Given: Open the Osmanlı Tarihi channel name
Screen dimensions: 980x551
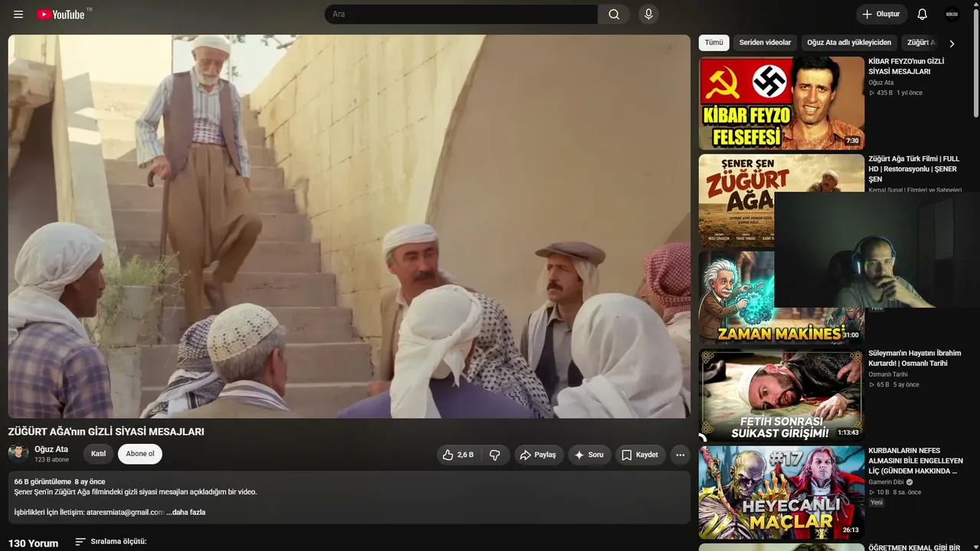Looking at the screenshot, I should [888, 374].
